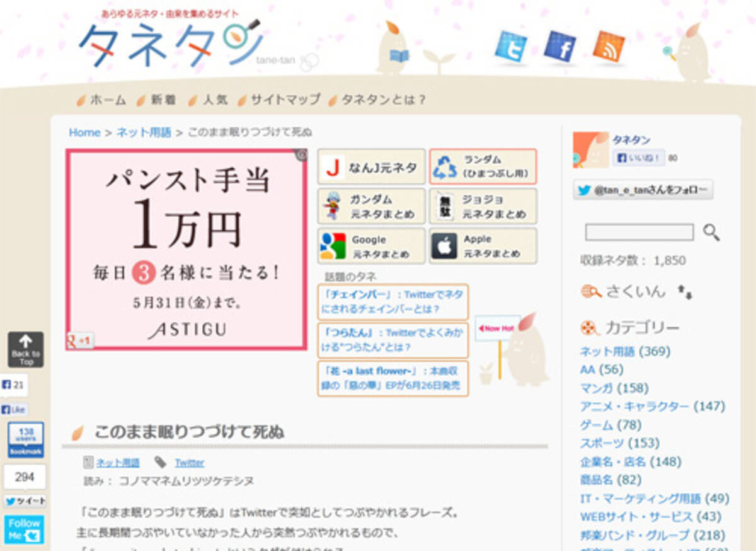The height and width of the screenshot is (551, 756).
Task: Open the RSS feed icon
Action: pos(609,47)
